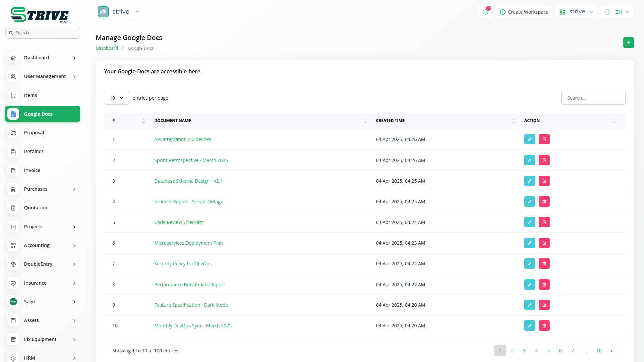Image resolution: width=644 pixels, height=362 pixels.
Task: Click the Sage sidebar icon
Action: pos(13,302)
